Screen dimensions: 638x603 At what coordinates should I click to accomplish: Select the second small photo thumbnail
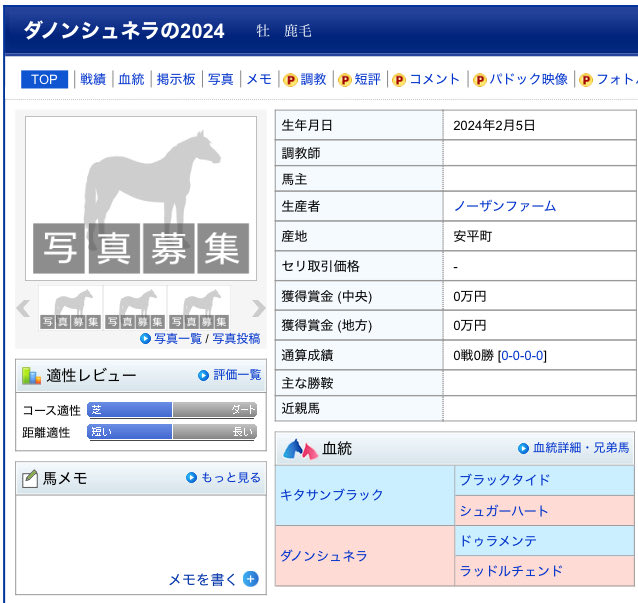tap(135, 308)
